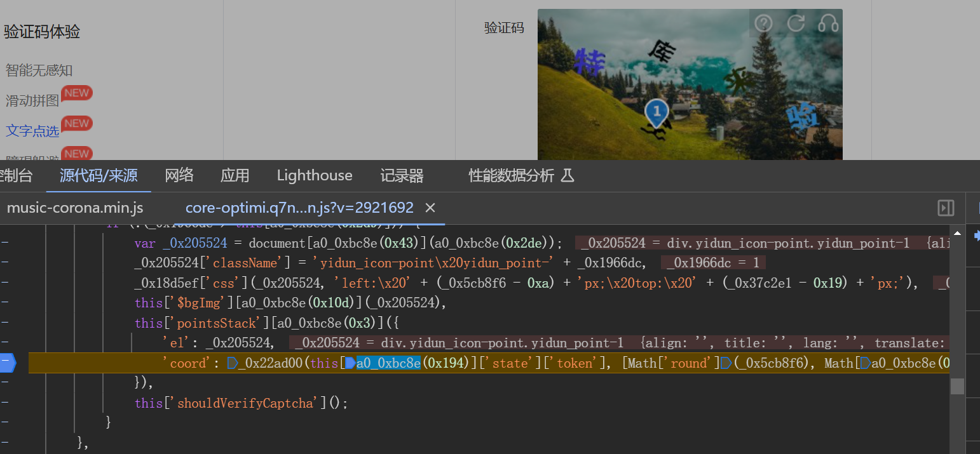Open the Lighthouse panel tab

coord(314,175)
